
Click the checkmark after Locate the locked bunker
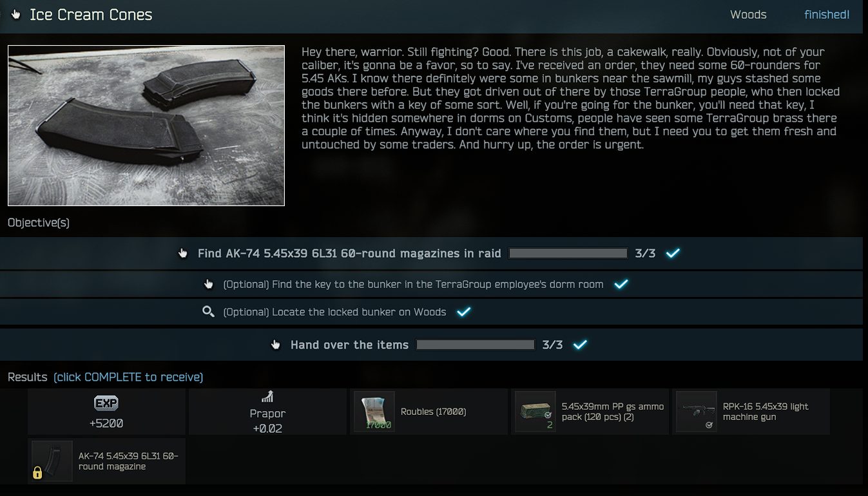[463, 312]
